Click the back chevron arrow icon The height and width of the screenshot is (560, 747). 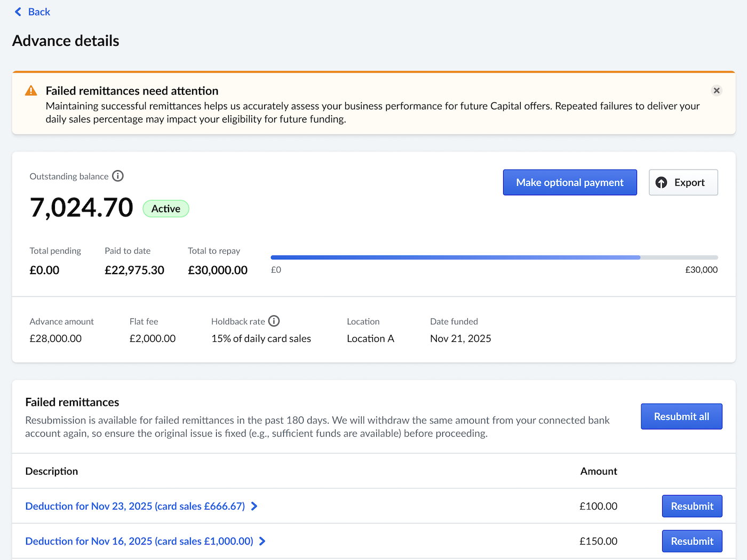coord(17,11)
